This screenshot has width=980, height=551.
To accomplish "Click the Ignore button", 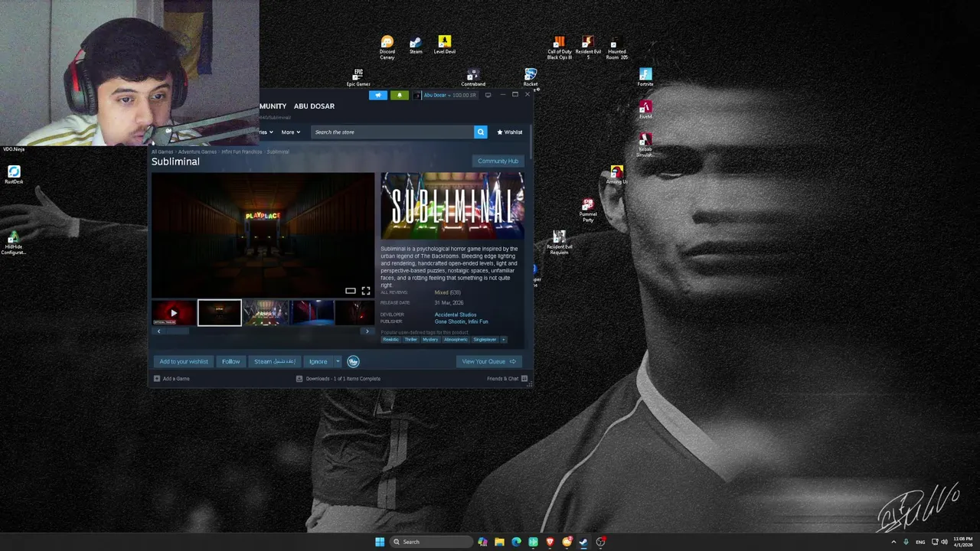I will (318, 361).
